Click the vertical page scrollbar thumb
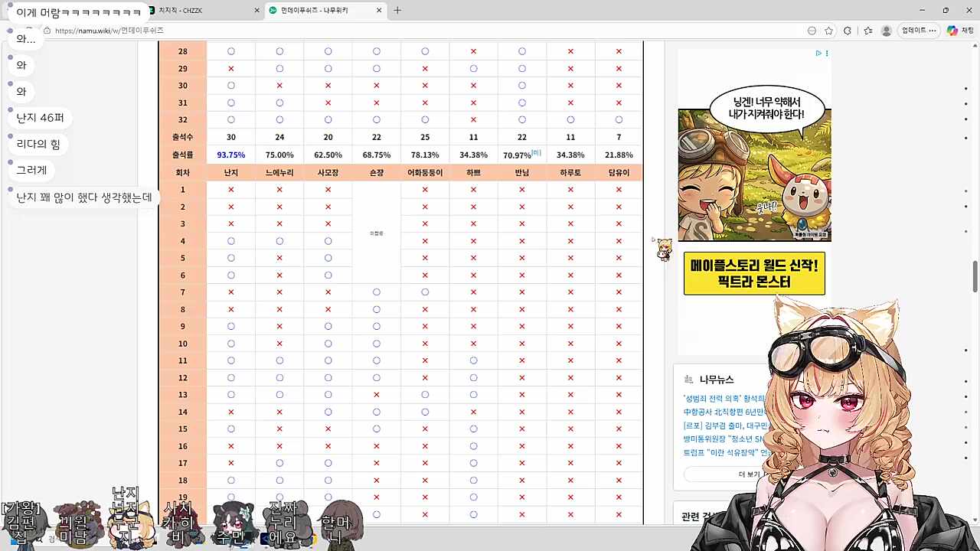 point(975,275)
